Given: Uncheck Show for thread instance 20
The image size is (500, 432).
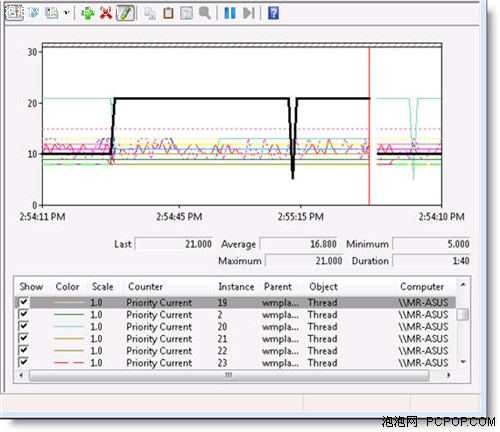Looking at the screenshot, I should click(23, 326).
